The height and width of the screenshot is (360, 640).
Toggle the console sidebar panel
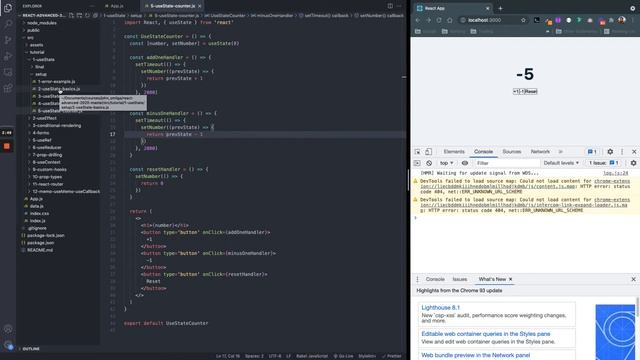point(417,163)
